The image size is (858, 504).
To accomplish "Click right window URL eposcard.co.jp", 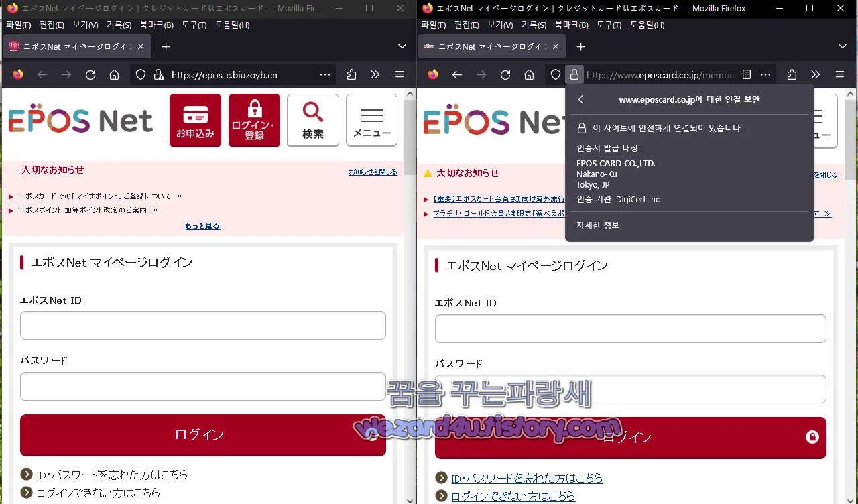I will [660, 75].
